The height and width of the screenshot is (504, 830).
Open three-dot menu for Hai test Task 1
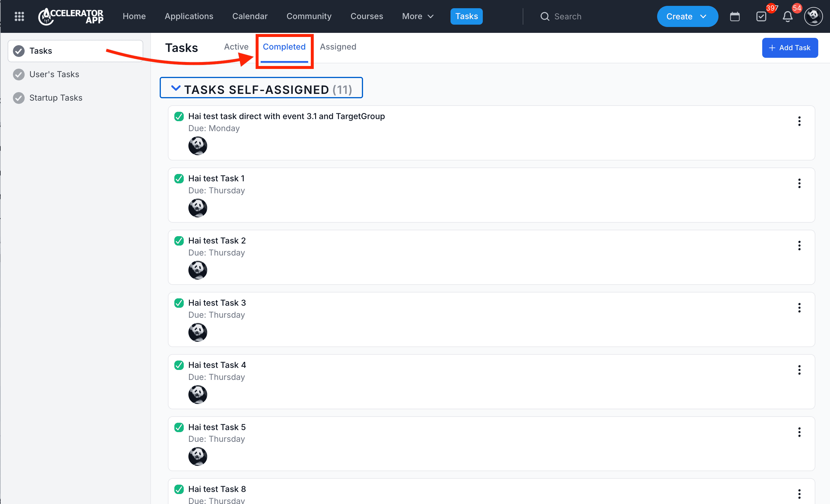pyautogui.click(x=799, y=183)
